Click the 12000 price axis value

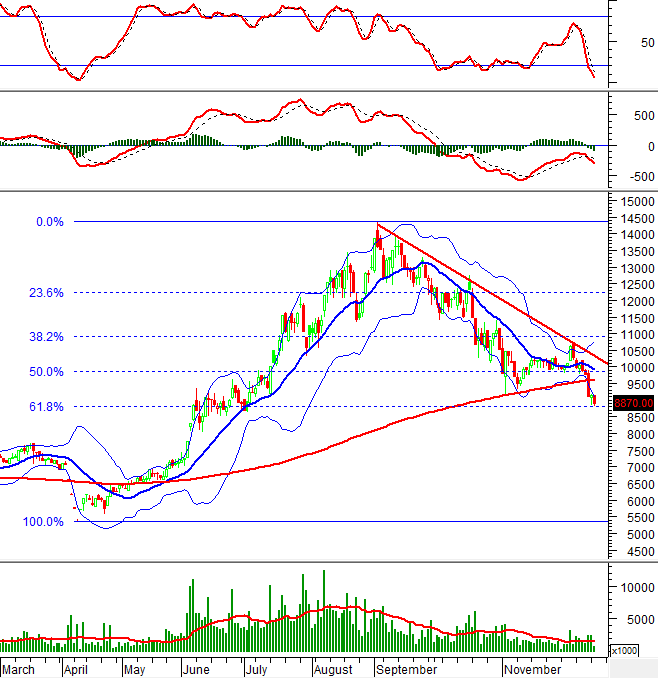pos(637,302)
